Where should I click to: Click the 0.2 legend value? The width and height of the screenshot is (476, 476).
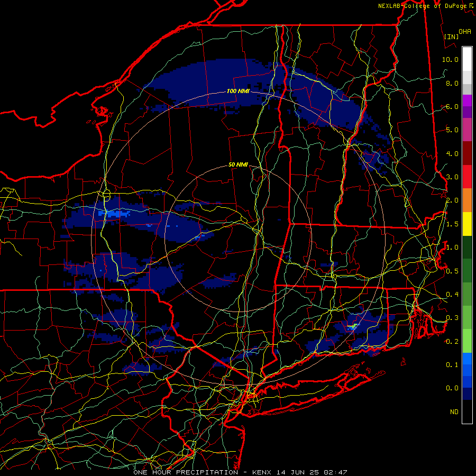tap(452, 342)
